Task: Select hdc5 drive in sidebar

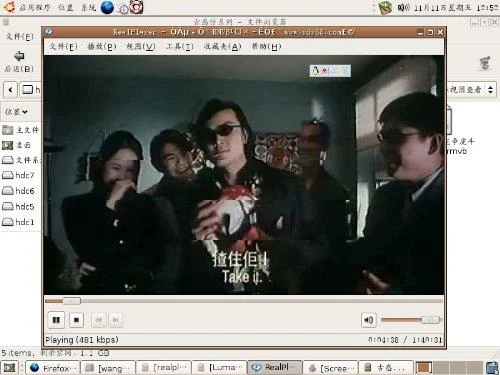Action: point(19,206)
